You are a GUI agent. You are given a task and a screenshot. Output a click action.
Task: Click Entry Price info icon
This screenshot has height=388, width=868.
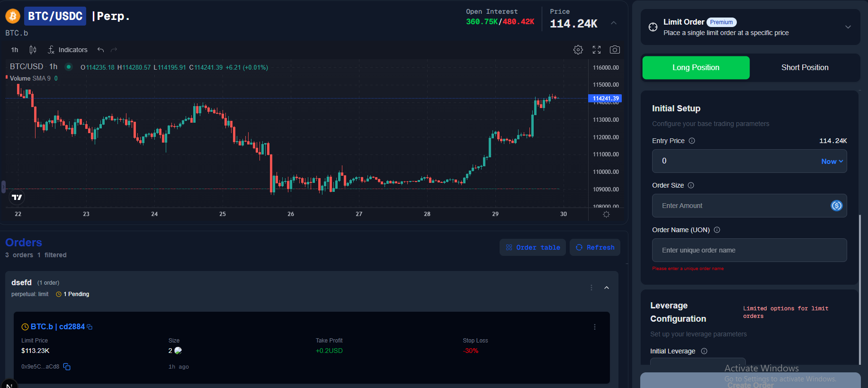click(692, 141)
